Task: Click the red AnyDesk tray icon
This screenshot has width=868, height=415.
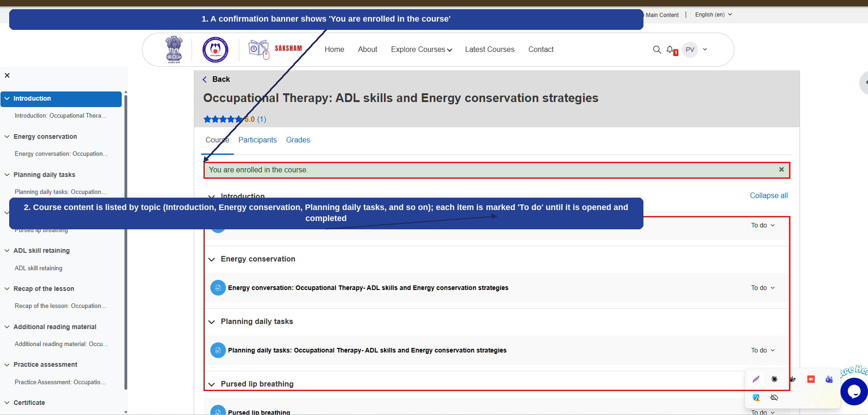Action: [x=811, y=379]
